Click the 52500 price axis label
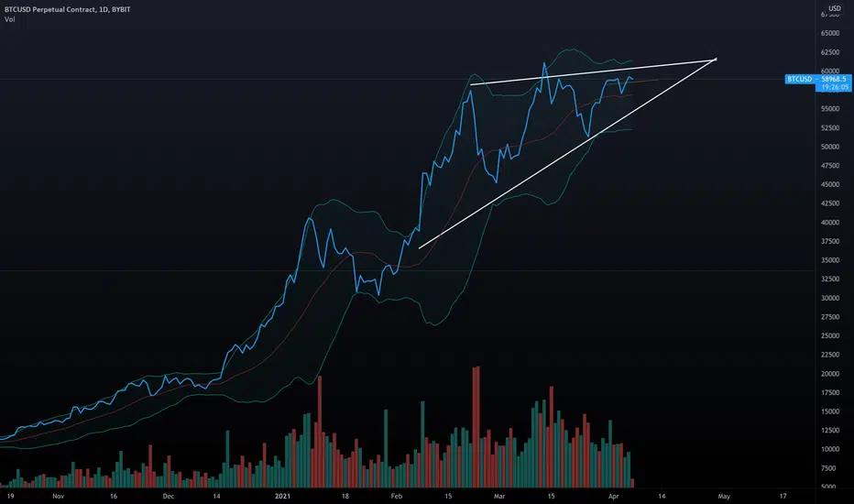The image size is (854, 504). click(x=830, y=128)
